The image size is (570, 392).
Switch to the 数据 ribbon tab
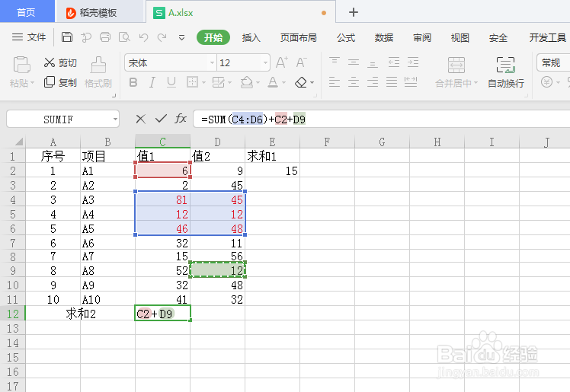pyautogui.click(x=384, y=37)
